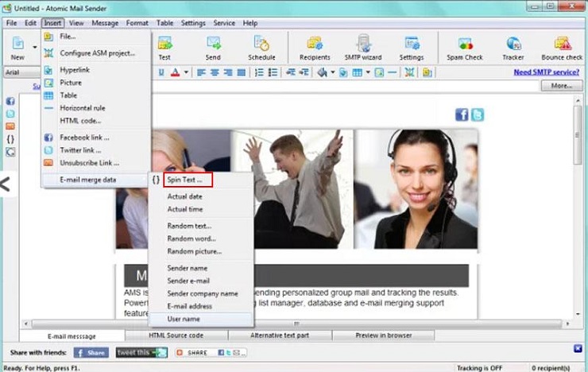
Task: Open Preview in browser tab
Action: point(384,335)
